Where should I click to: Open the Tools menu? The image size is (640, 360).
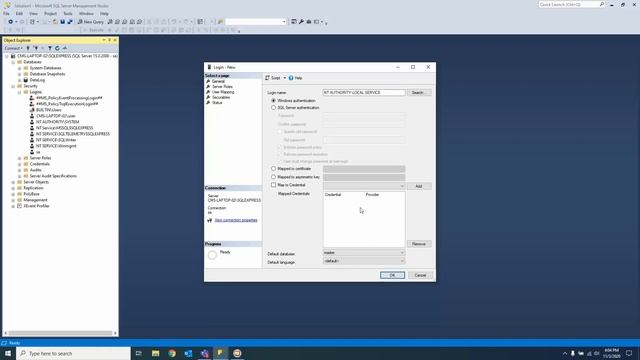pyautogui.click(x=68, y=13)
